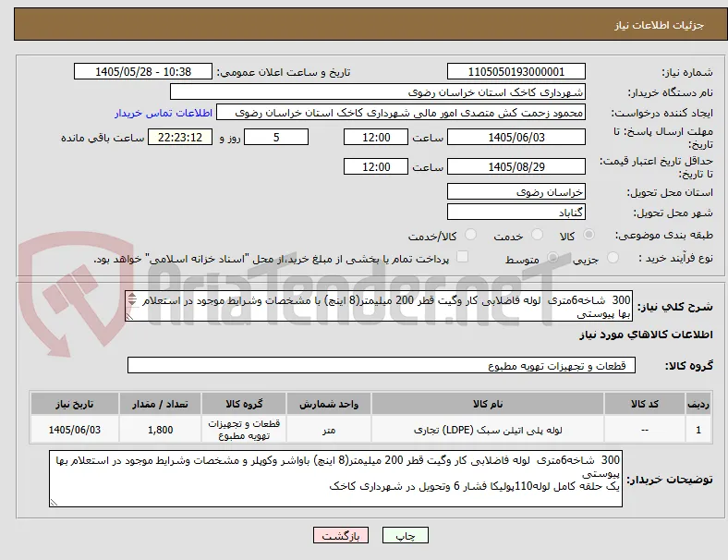
Task: Click the resize grip of توضیحات خریدار box
Action: click(x=54, y=503)
